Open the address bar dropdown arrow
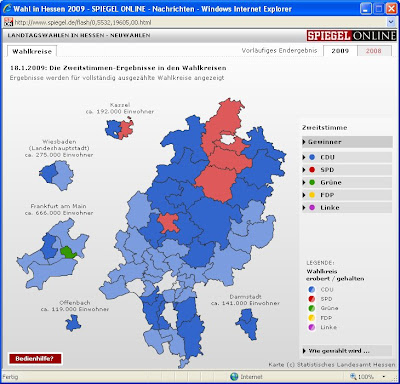Viewport: 400px width, 384px height. [x=391, y=22]
